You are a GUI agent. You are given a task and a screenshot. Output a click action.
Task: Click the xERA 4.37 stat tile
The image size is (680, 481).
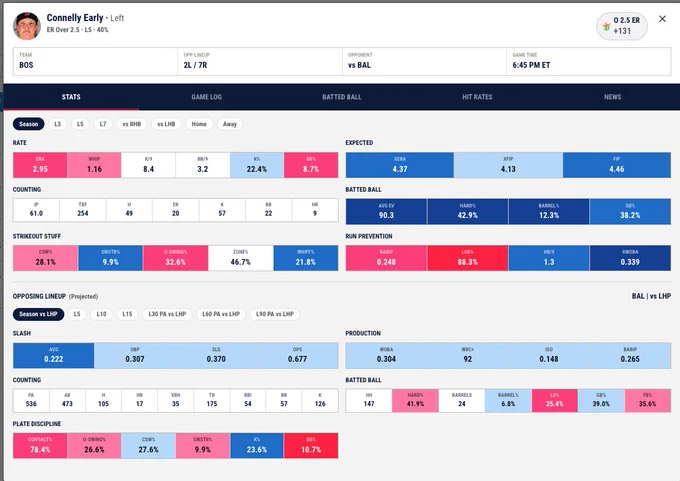point(400,165)
